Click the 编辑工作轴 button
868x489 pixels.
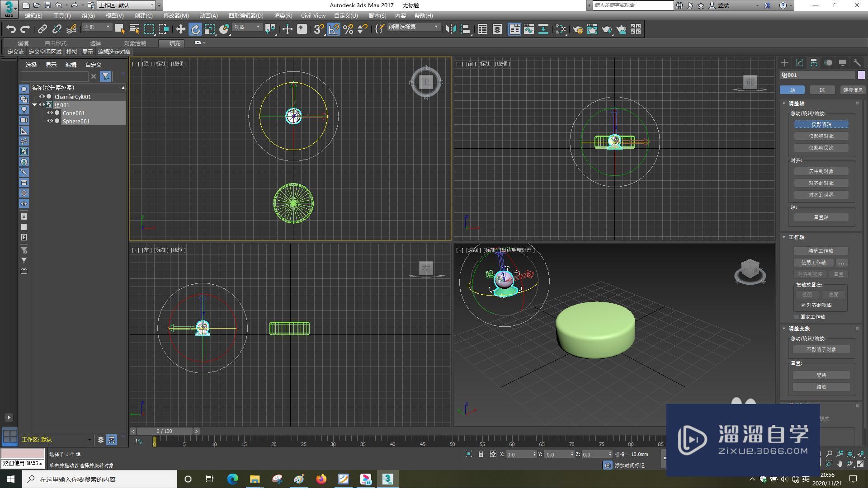[x=821, y=251]
